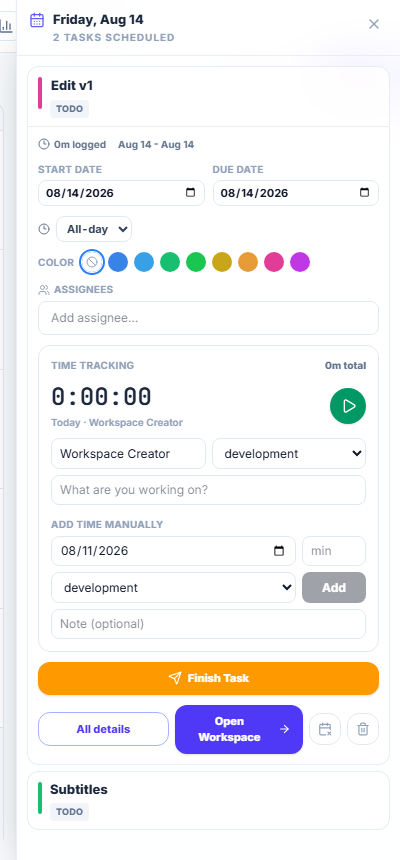The image size is (400, 860).
Task: Click the unschedule calendar icon
Action: (325, 729)
